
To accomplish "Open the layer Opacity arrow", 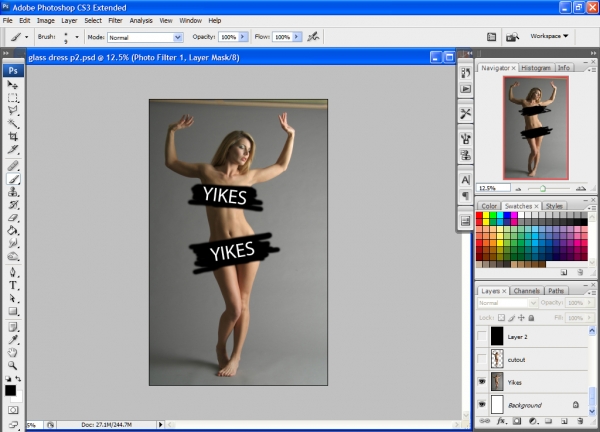I will point(589,303).
